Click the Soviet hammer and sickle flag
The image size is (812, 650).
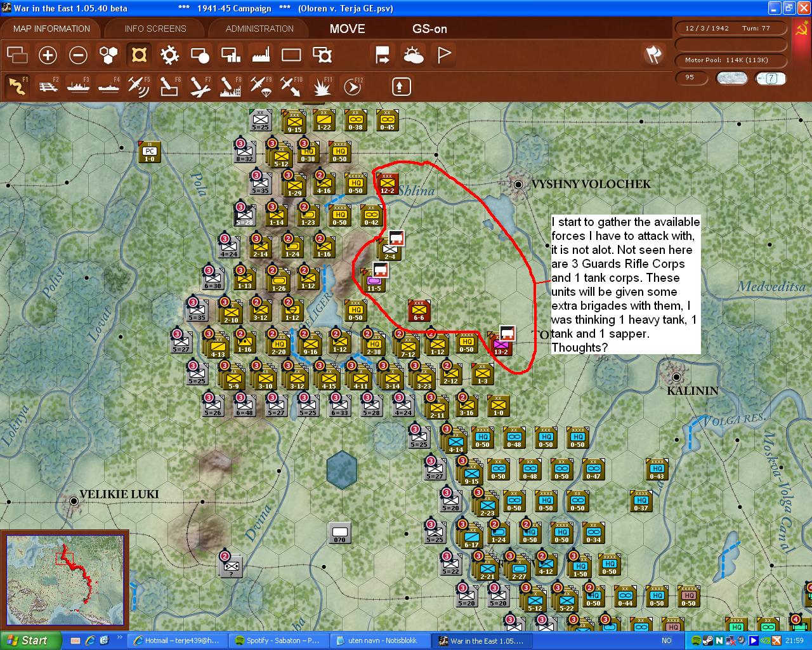click(801, 29)
